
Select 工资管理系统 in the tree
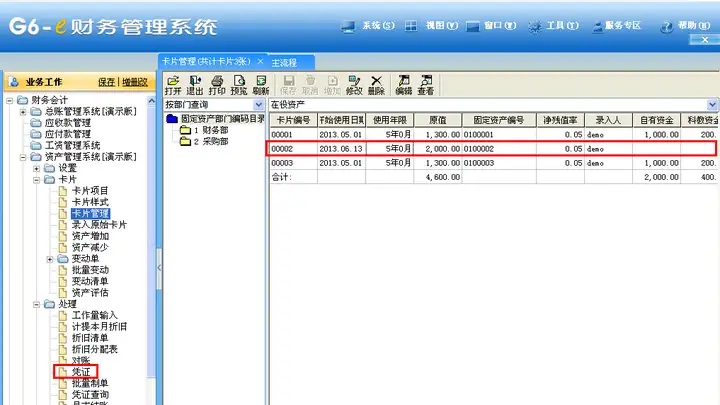[x=72, y=146]
